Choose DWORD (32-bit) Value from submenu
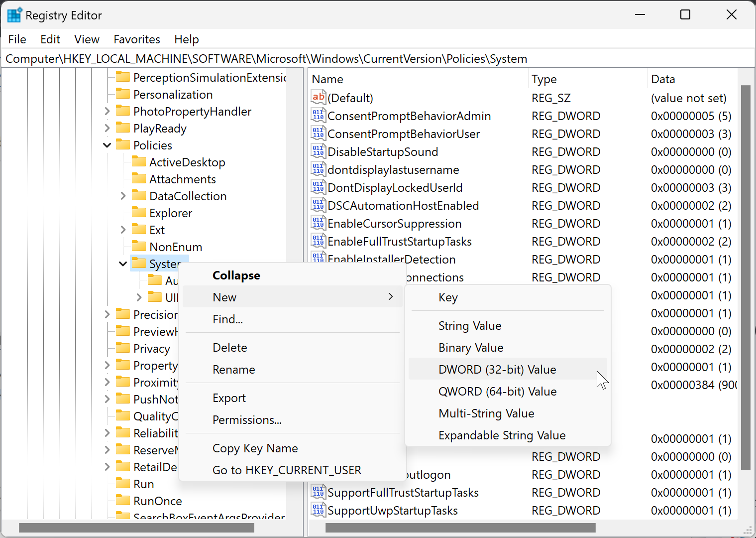Screen dimensions: 756x538 coord(508,369)
